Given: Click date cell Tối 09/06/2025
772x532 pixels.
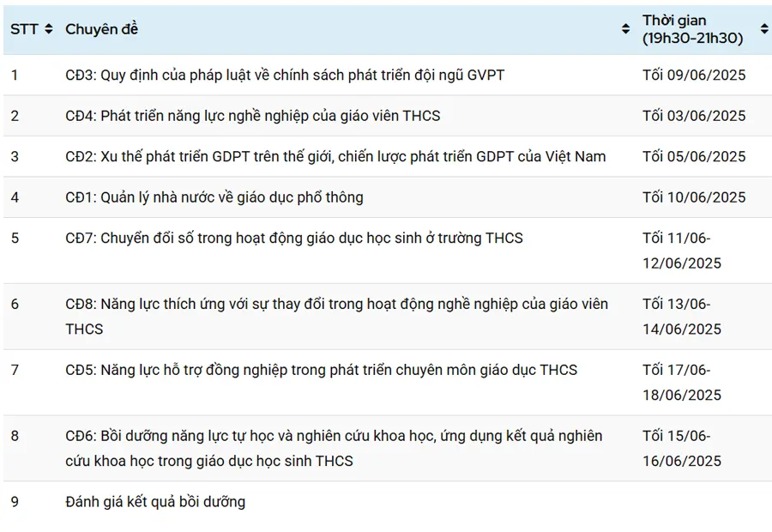Looking at the screenshot, I should (694, 75).
